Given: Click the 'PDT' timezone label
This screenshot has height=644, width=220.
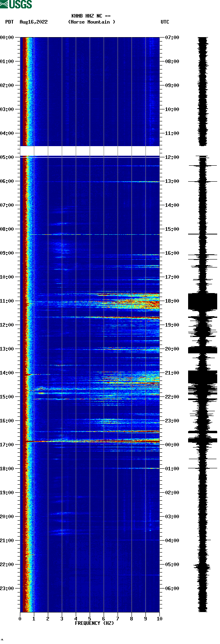Looking at the screenshot, I should pyautogui.click(x=10, y=22).
